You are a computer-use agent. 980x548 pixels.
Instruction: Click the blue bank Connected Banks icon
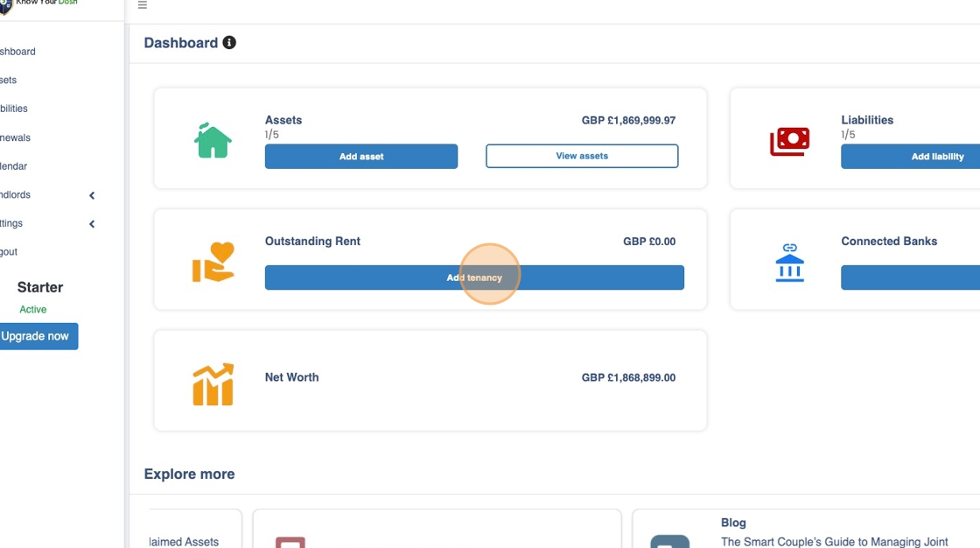[789, 263]
